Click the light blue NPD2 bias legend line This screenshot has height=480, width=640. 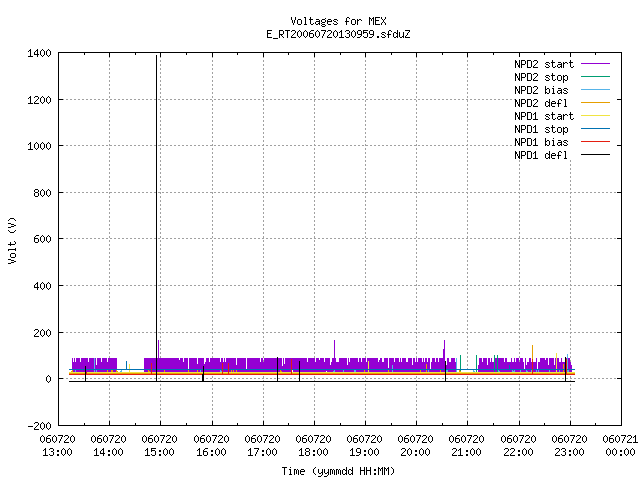pyautogui.click(x=595, y=89)
